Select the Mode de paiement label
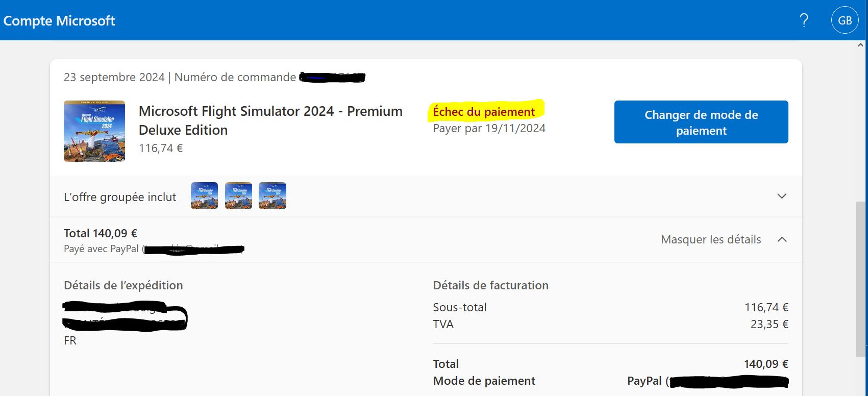The height and width of the screenshot is (396, 868). tap(484, 381)
